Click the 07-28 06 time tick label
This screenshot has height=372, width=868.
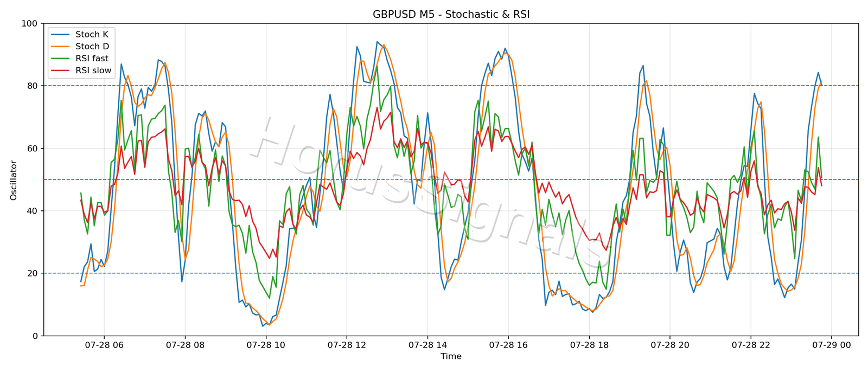(x=104, y=344)
